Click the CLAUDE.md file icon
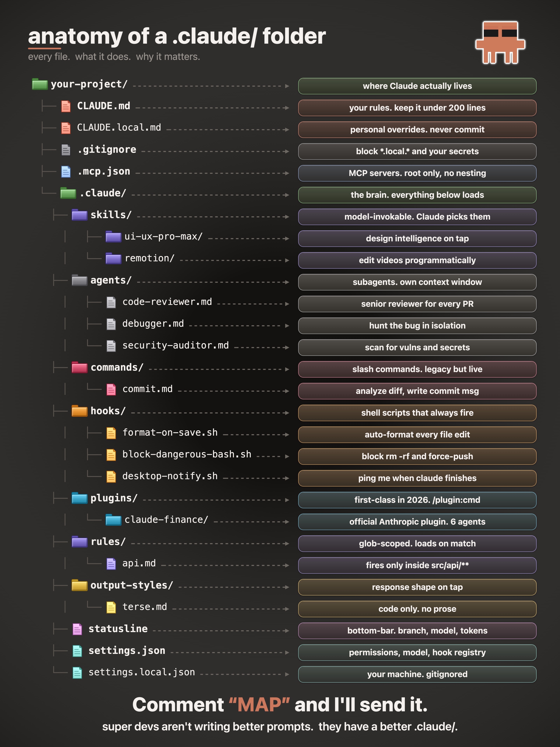The width and height of the screenshot is (560, 747). click(66, 106)
